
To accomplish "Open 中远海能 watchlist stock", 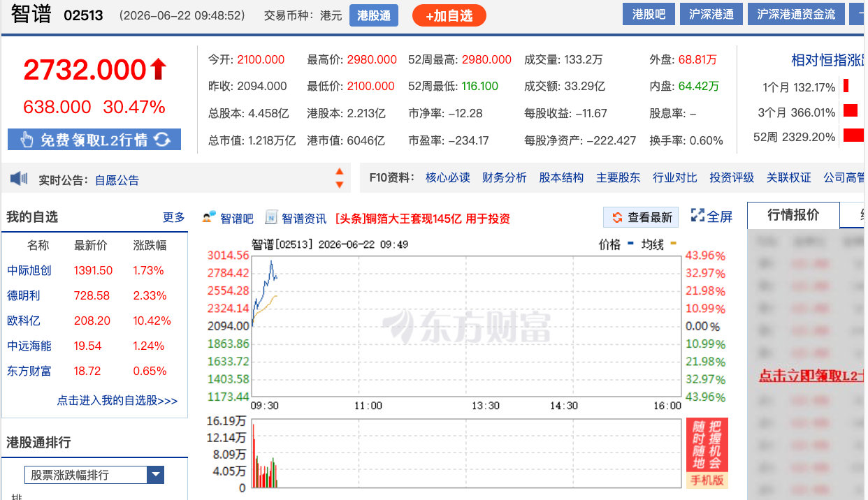I will [29, 346].
